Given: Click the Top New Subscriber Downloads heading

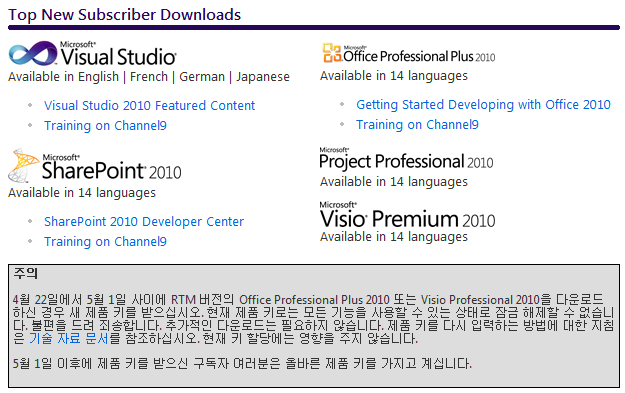Looking at the screenshot, I should click(x=124, y=15).
